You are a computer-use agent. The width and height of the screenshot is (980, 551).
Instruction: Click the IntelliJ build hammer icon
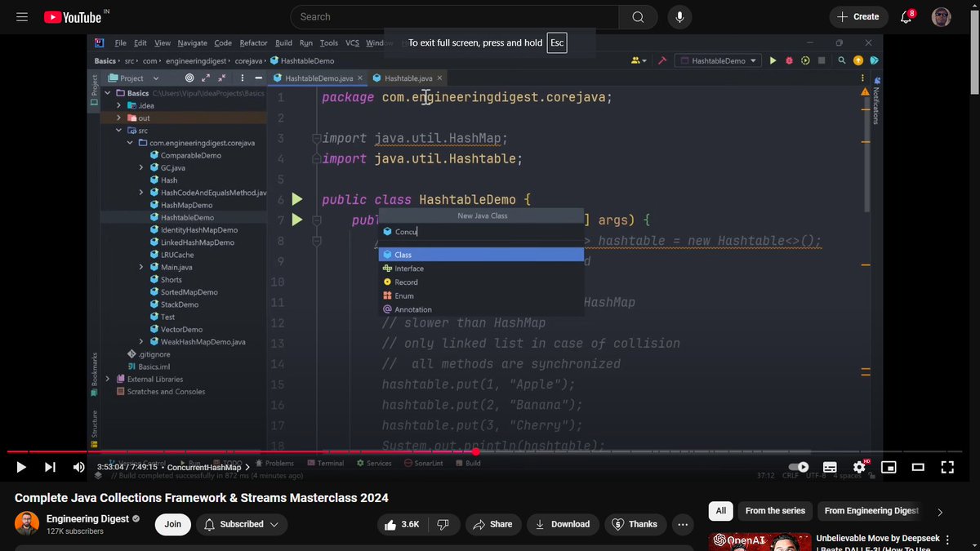[x=663, y=60]
